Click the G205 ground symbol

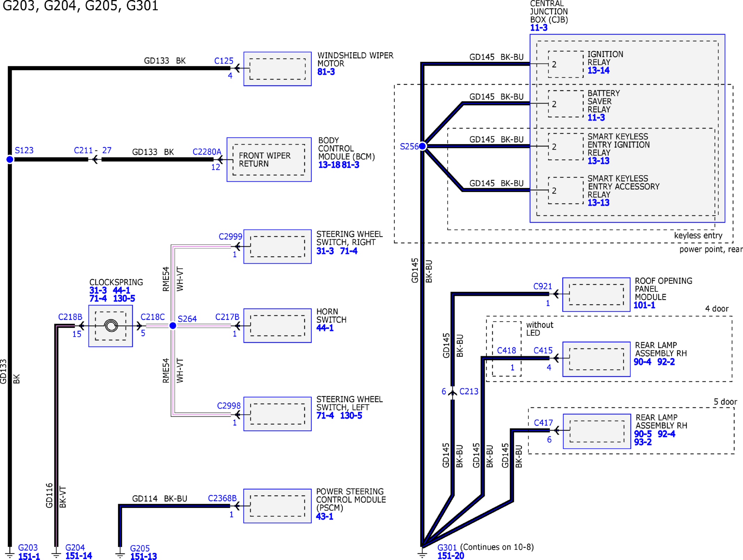click(x=120, y=554)
